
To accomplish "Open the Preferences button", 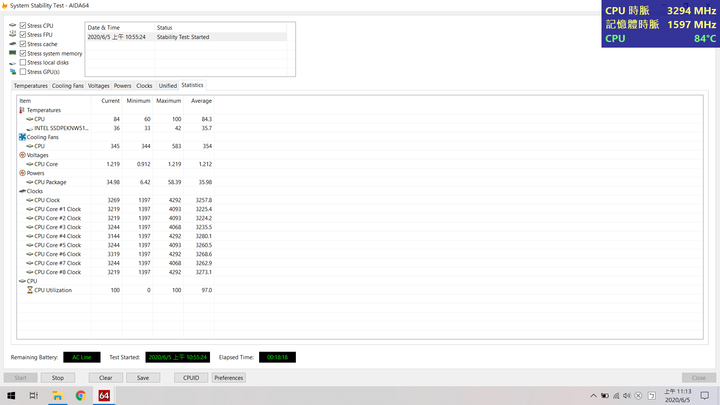I will (x=229, y=378).
